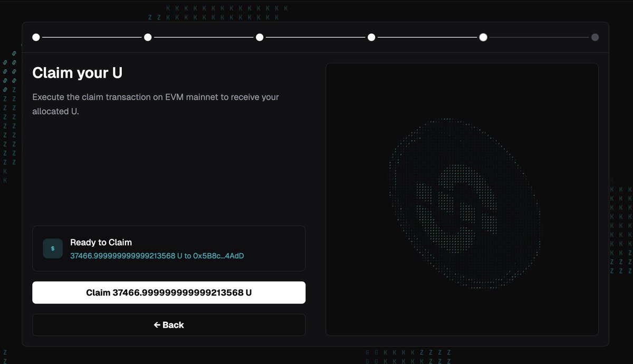Go to the third progress step dot
The height and width of the screenshot is (364, 633).
click(x=260, y=37)
